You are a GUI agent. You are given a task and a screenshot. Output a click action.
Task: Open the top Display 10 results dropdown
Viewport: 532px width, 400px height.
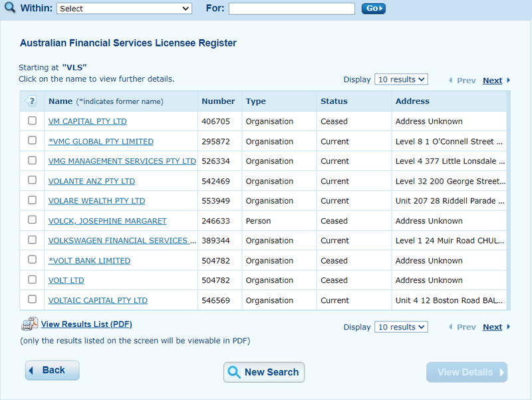coord(401,79)
